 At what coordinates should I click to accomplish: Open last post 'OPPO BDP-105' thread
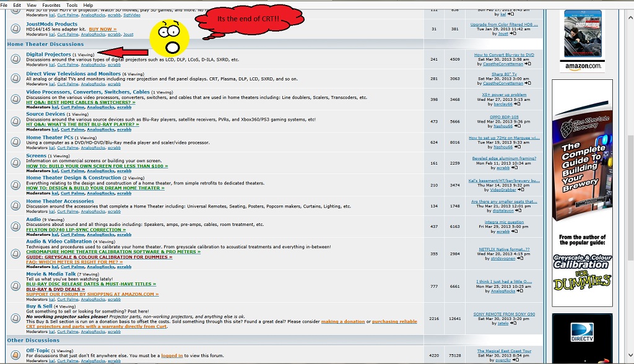point(504,117)
